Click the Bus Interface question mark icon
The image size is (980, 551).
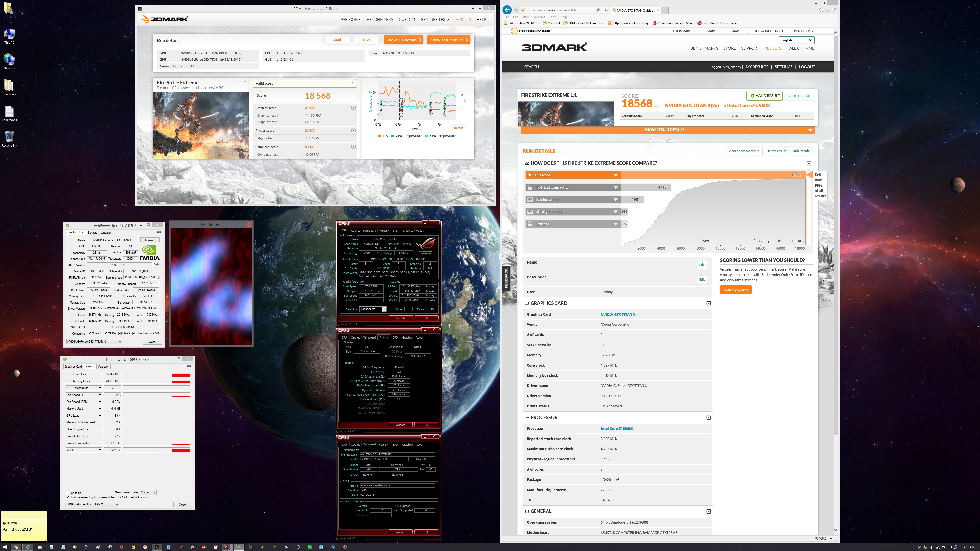[158, 277]
